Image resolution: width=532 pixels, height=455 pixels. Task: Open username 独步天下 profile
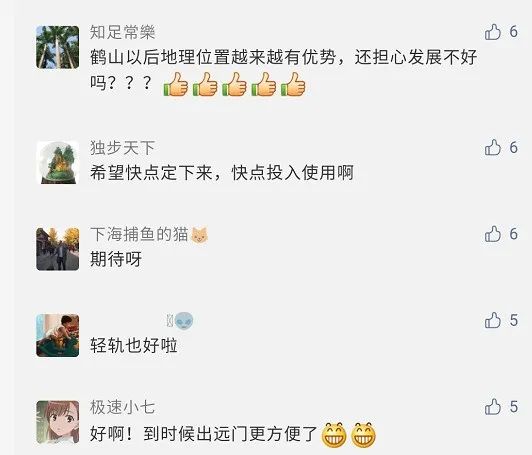122,148
